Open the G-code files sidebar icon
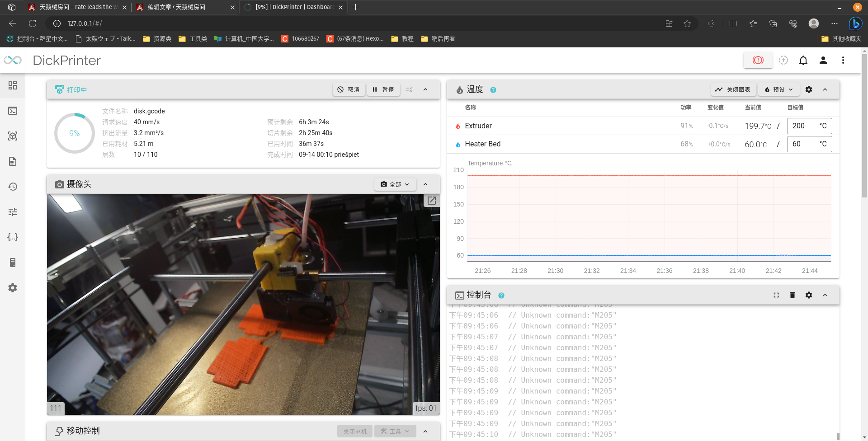This screenshot has width=868, height=441. pyautogui.click(x=13, y=161)
